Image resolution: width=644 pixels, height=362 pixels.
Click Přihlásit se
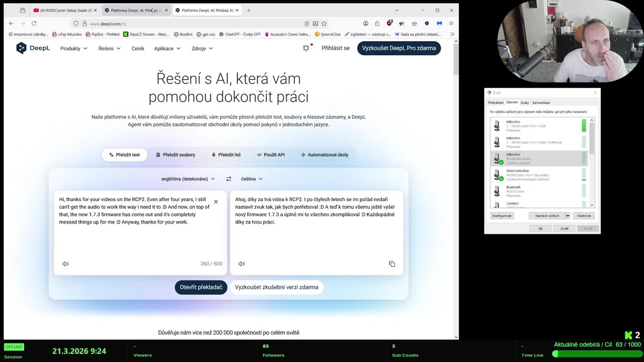click(336, 48)
